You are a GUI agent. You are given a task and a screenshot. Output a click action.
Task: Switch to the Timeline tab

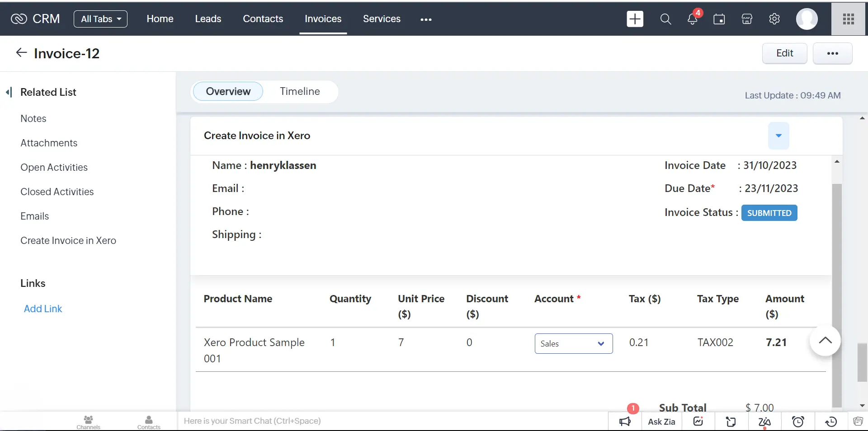300,91
